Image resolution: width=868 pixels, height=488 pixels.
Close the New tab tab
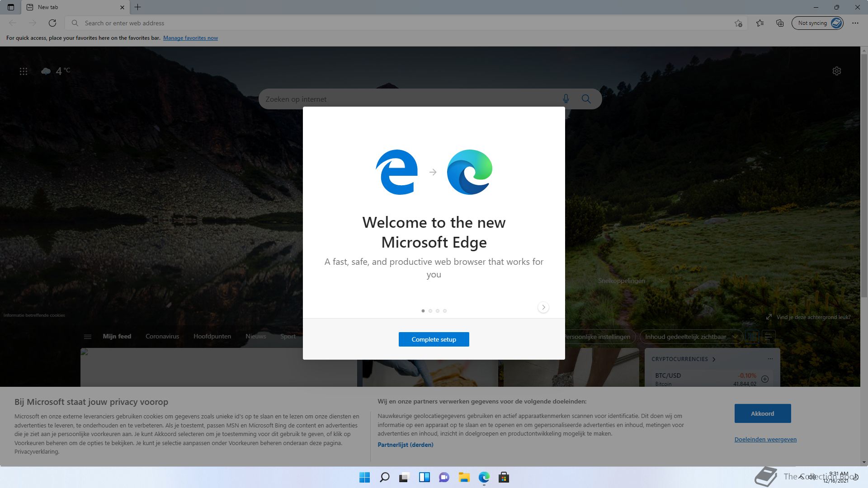tap(122, 7)
